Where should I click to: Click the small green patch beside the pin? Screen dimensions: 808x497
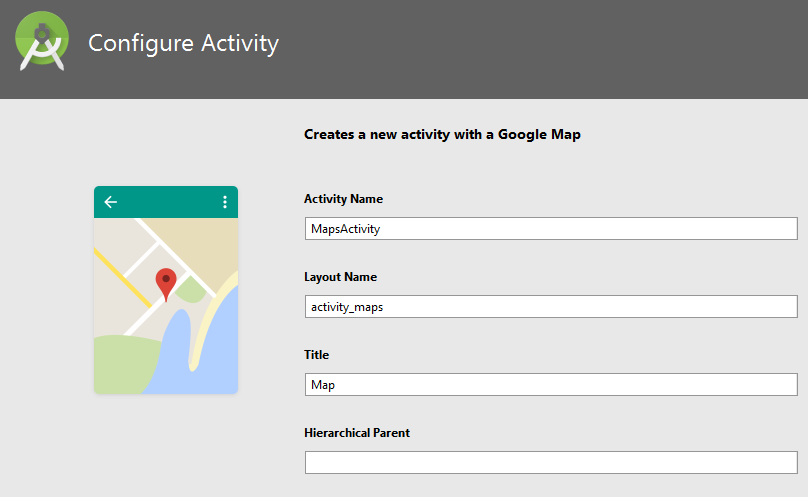(x=191, y=290)
